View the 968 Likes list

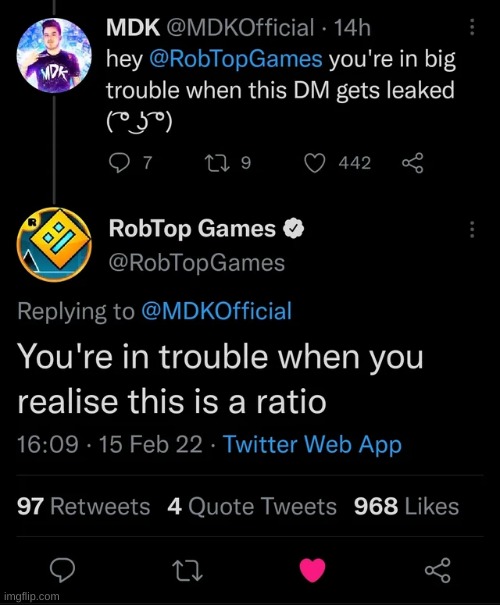[407, 506]
